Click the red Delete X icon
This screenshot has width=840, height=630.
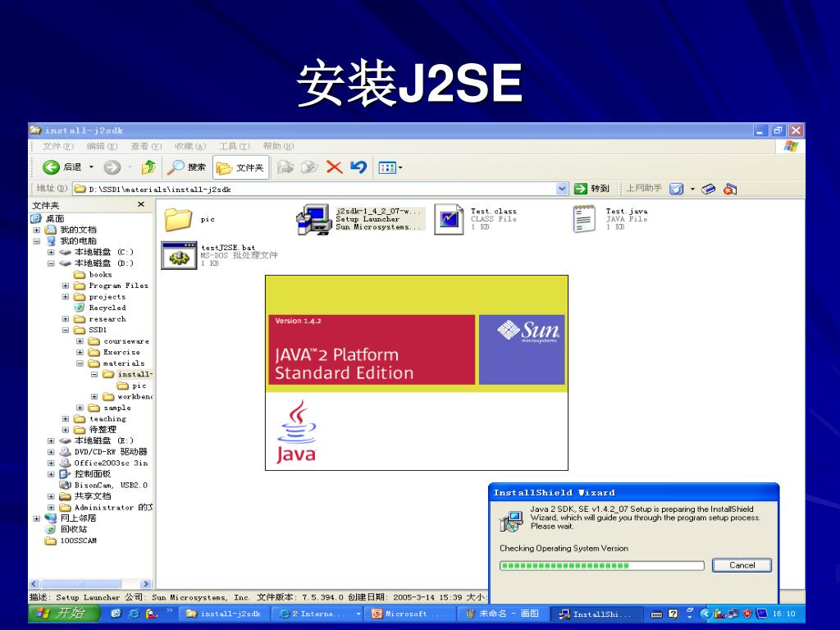point(335,167)
